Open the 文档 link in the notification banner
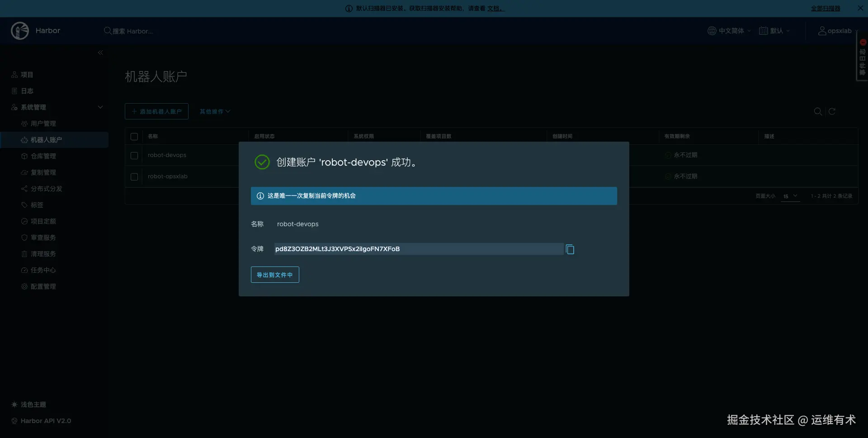 494,8
